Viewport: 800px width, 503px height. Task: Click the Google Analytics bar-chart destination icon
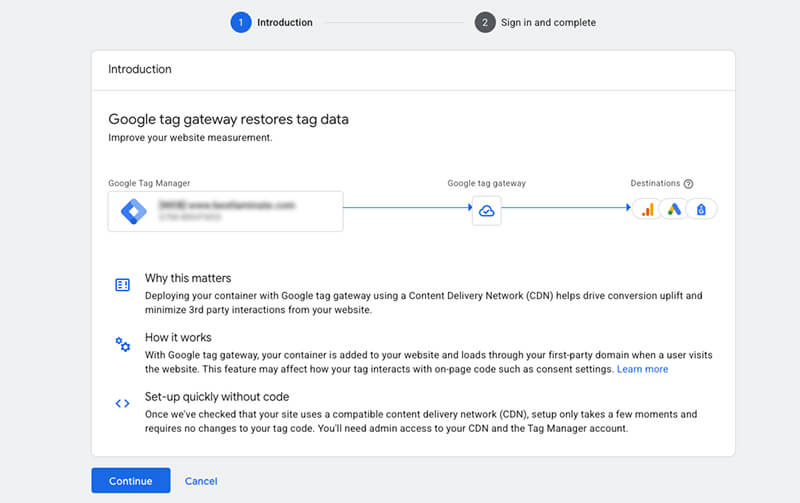647,210
